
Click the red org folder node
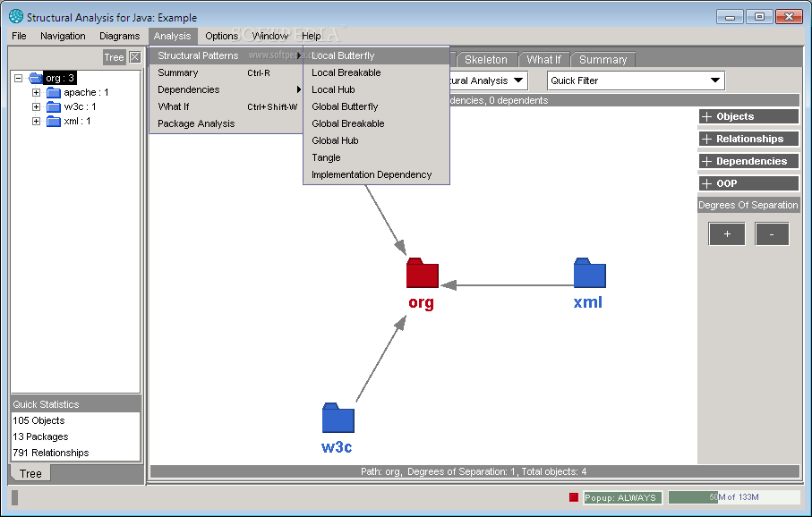(422, 273)
